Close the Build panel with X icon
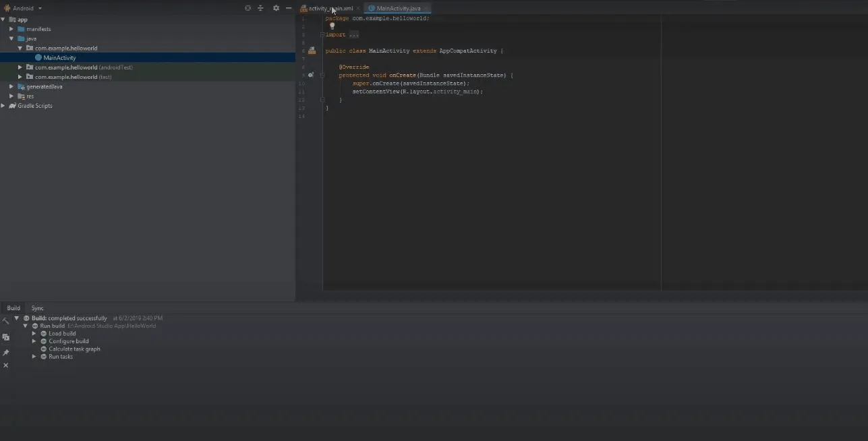868x441 pixels. (x=6, y=365)
